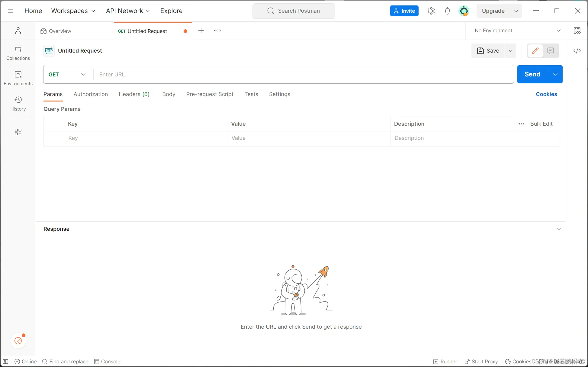Open notifications bell
The height and width of the screenshot is (367, 588).
(447, 11)
